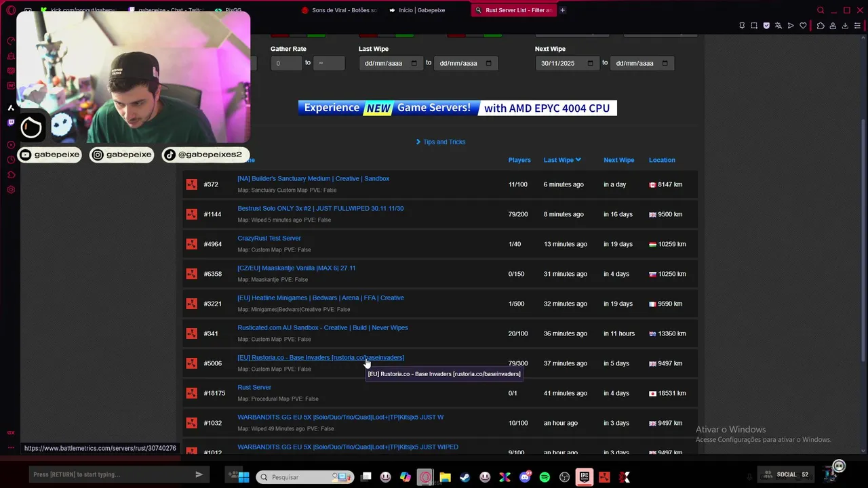The image size is (868, 488).
Task: Open Discord from the taskbar
Action: tap(525, 477)
